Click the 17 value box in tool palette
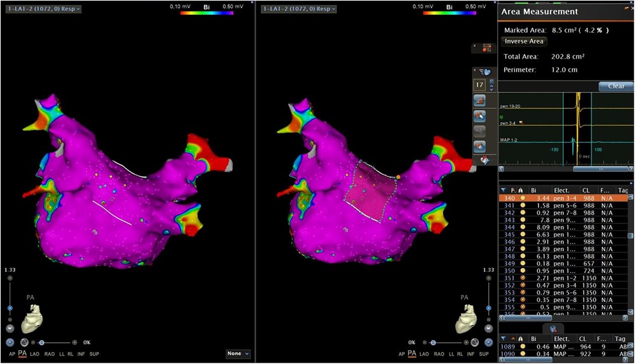Viewport: 635px width, 364px height. (x=479, y=85)
